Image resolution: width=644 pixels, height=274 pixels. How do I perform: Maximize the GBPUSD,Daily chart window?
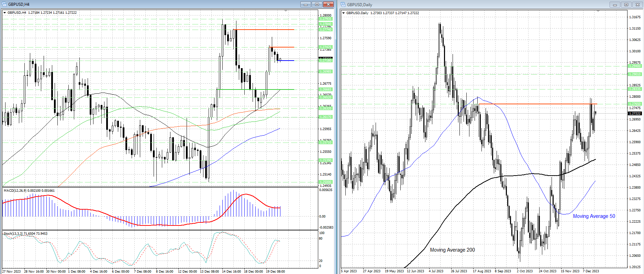[626, 5]
